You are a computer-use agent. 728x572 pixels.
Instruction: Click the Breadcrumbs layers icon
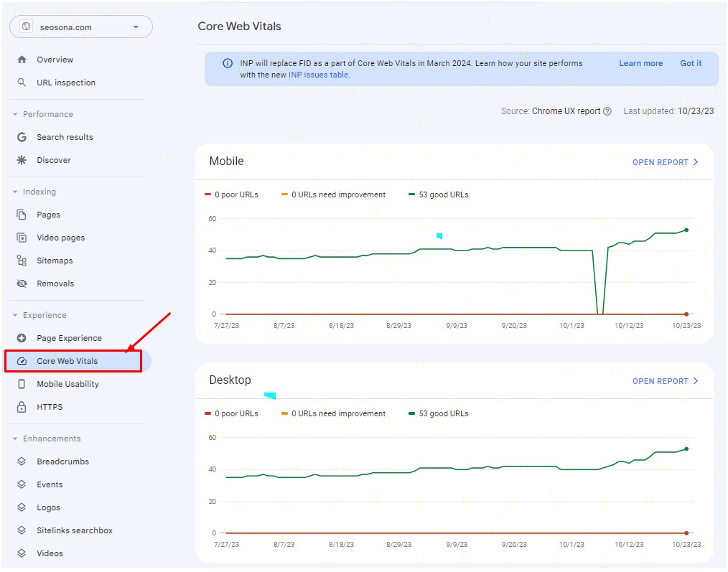tap(22, 461)
